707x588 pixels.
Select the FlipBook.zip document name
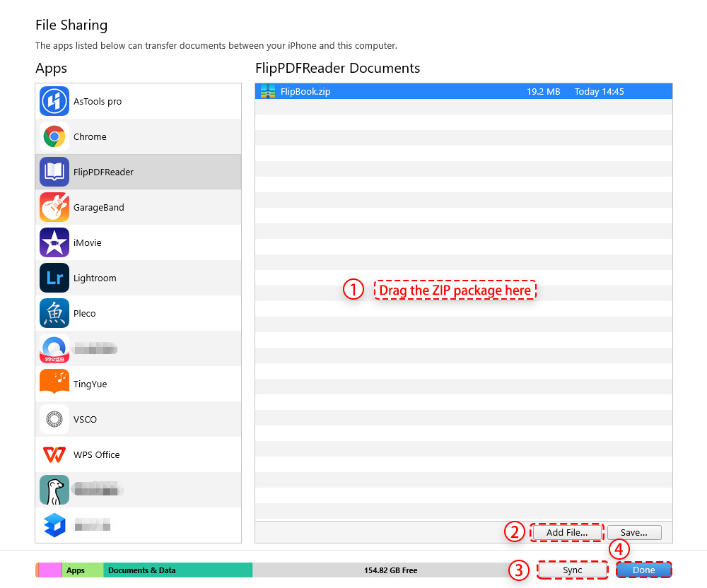[x=305, y=91]
